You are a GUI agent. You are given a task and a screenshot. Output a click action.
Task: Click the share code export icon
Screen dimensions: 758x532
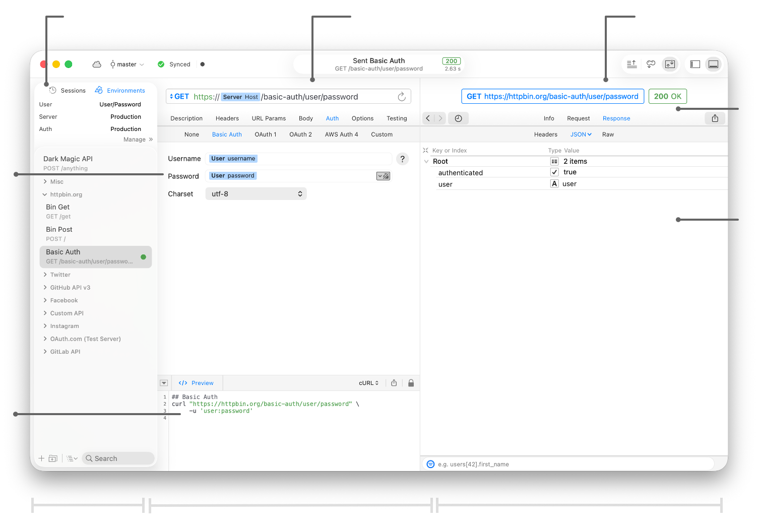click(394, 383)
